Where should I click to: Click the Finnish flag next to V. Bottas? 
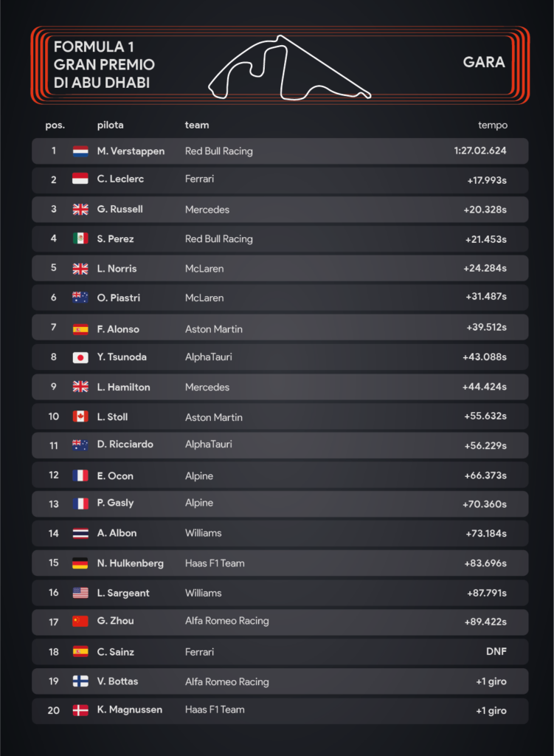click(80, 681)
